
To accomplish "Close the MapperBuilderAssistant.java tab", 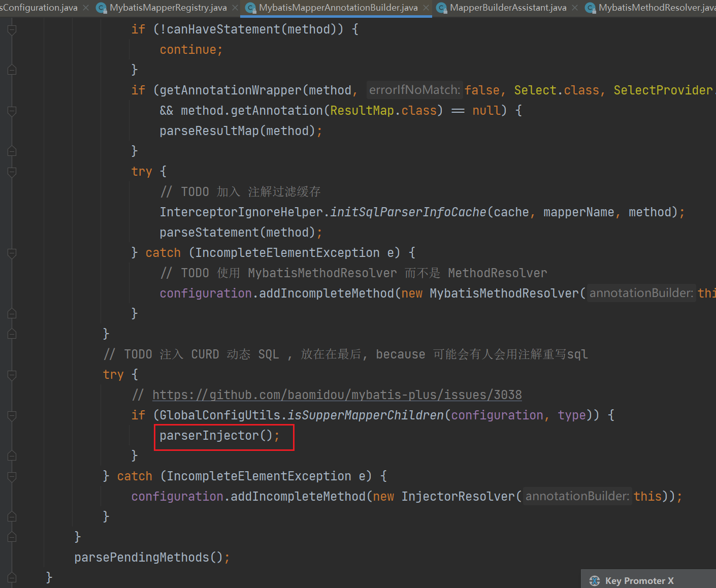I will pos(575,8).
